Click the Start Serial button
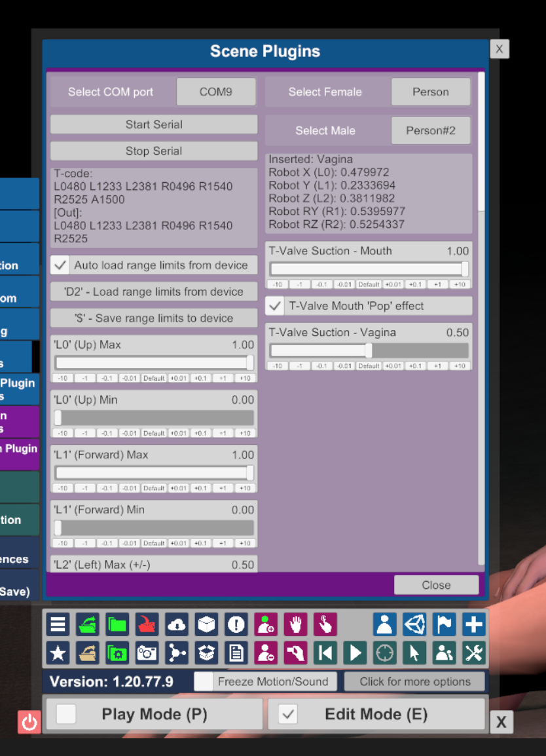The height and width of the screenshot is (756, 546). pos(154,124)
